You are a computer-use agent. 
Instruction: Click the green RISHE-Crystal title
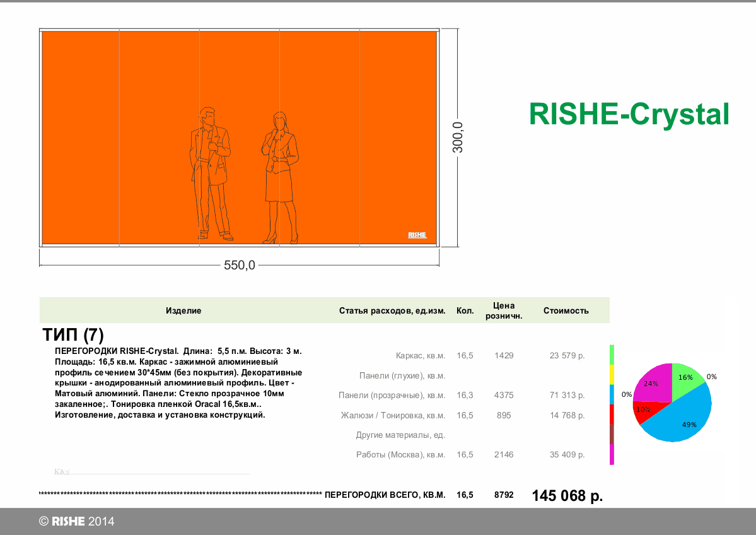629,115
